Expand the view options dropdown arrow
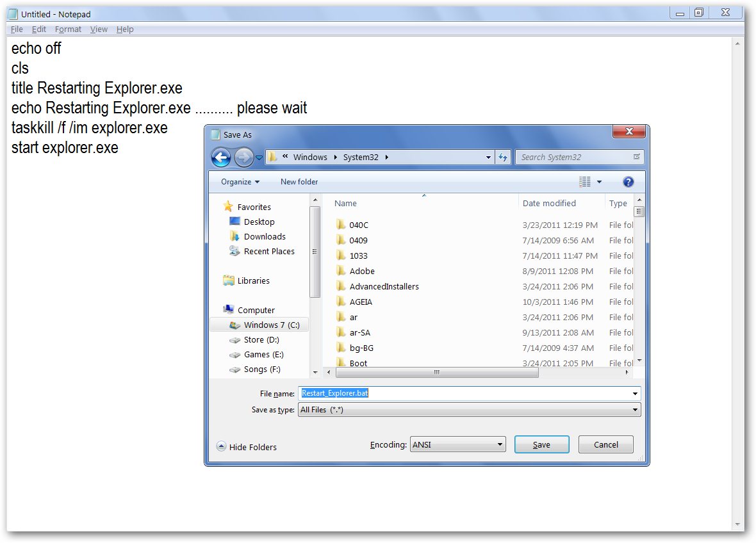 pyautogui.click(x=599, y=182)
